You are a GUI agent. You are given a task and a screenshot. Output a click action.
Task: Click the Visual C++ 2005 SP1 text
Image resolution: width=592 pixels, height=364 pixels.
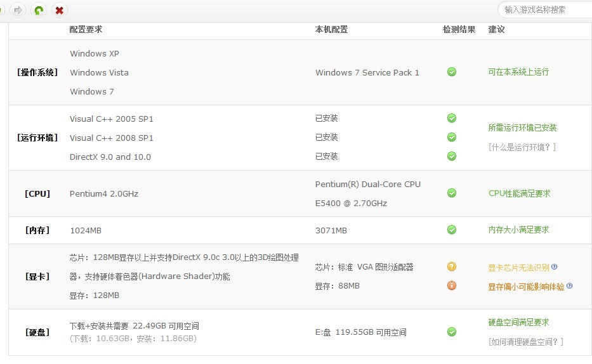(112, 119)
